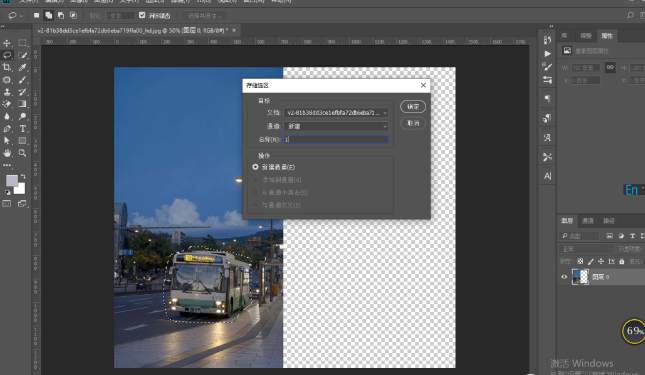Select the Move tool
645x375 pixels.
click(x=7, y=43)
